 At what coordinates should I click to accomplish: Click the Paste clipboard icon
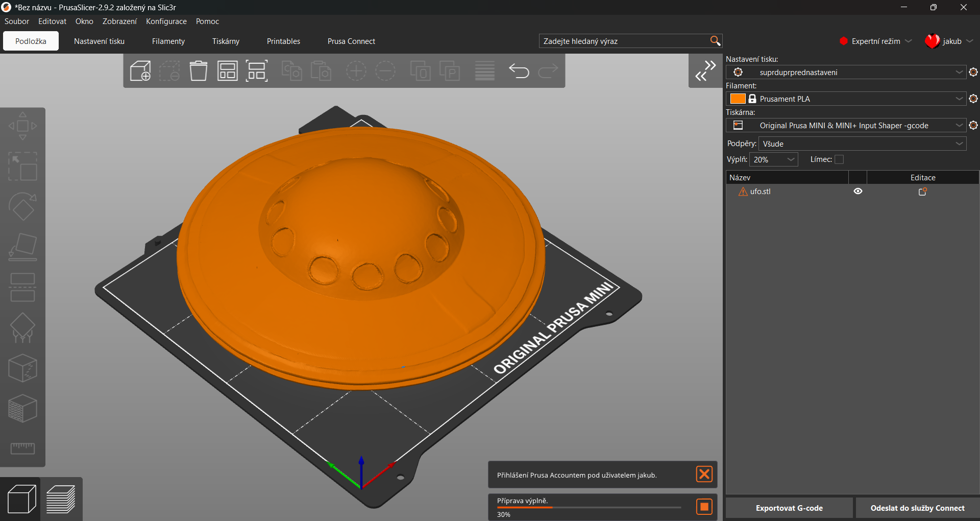tap(321, 71)
